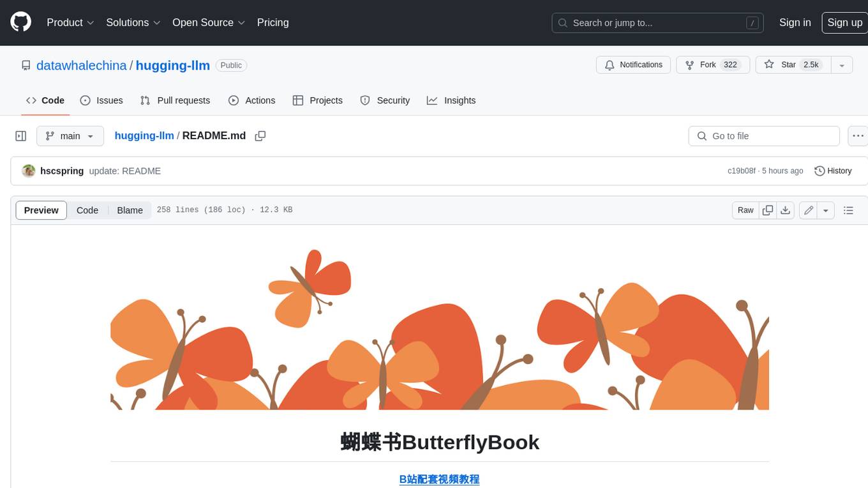Open the main branch selector
Viewport: 868px width, 488px height.
pyautogui.click(x=70, y=136)
